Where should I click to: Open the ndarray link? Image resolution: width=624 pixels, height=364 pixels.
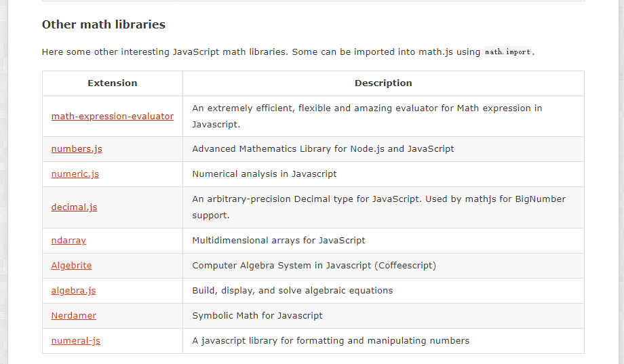click(x=69, y=240)
